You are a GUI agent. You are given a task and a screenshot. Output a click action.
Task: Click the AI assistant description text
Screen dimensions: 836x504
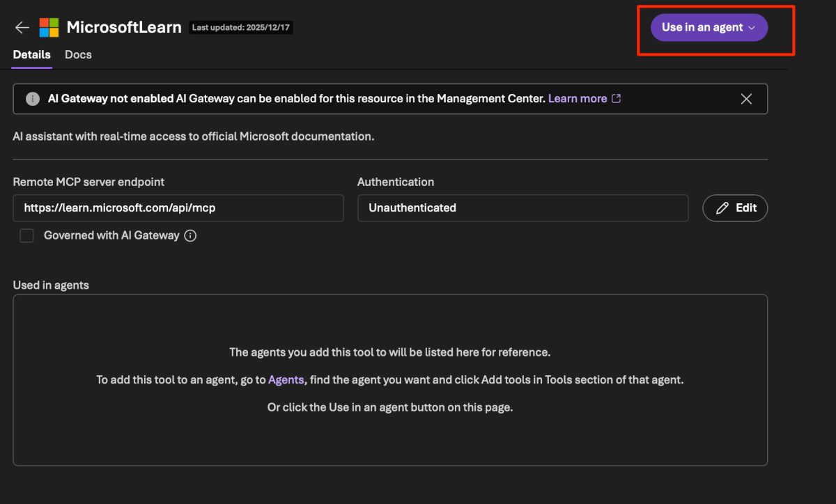(x=194, y=136)
